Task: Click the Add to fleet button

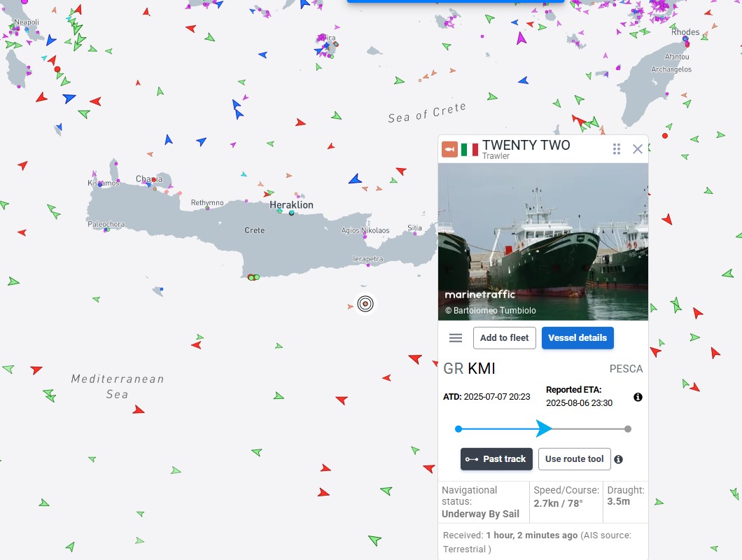Action: point(505,338)
